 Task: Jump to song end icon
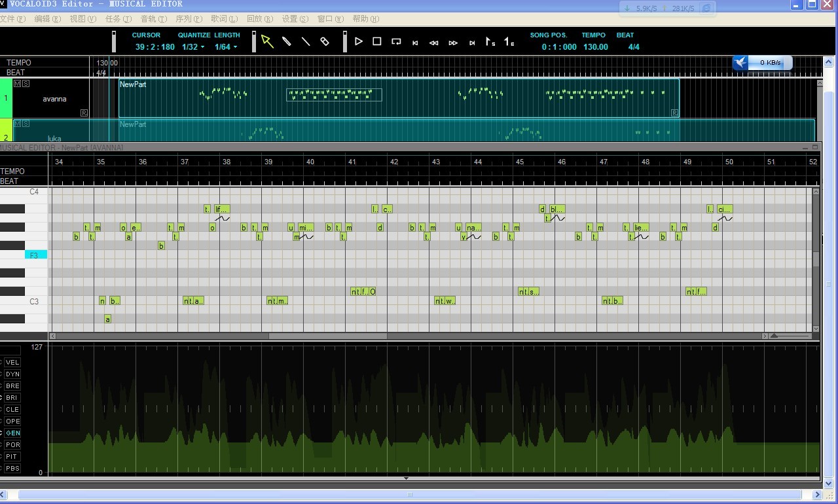472,43
